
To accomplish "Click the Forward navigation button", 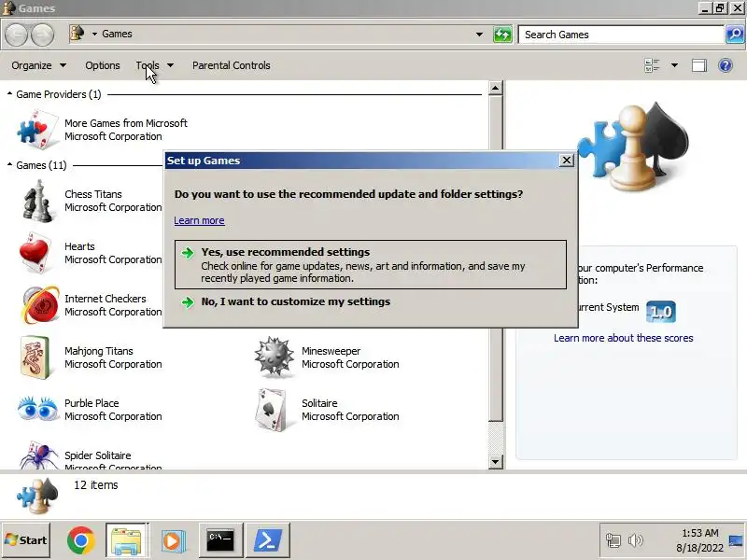I will point(43,35).
